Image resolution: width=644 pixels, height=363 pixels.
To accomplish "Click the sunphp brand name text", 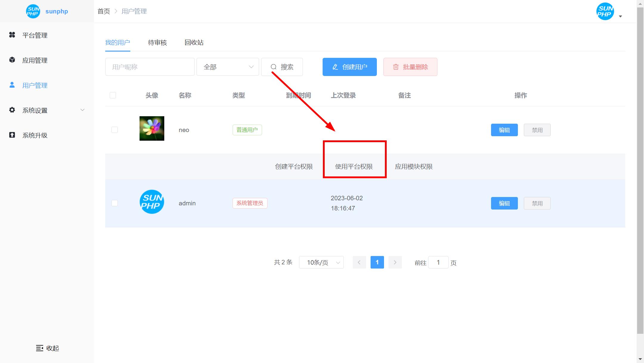I will 57,11.
